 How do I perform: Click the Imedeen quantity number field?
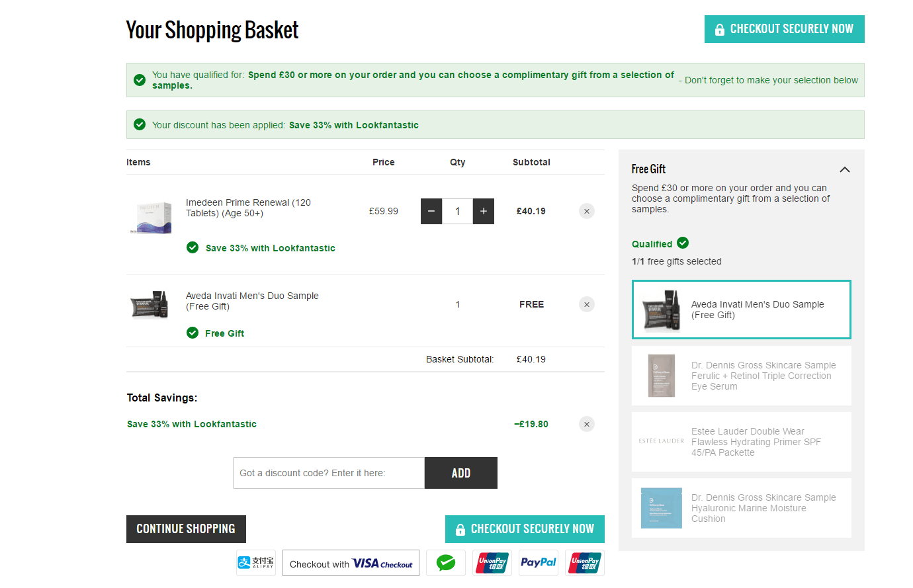(457, 212)
